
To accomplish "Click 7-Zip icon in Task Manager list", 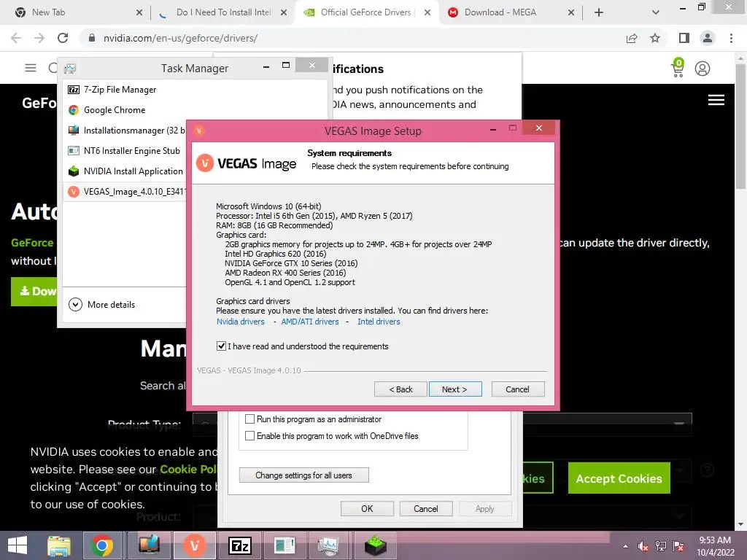I will pos(74,90).
